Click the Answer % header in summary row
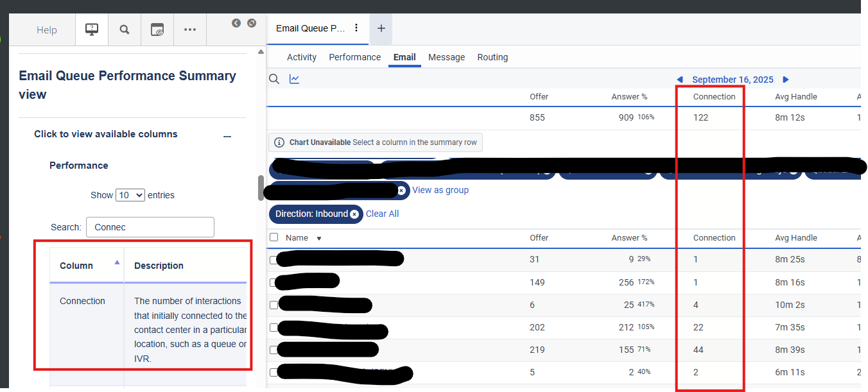This screenshot has width=868, height=392. [629, 96]
